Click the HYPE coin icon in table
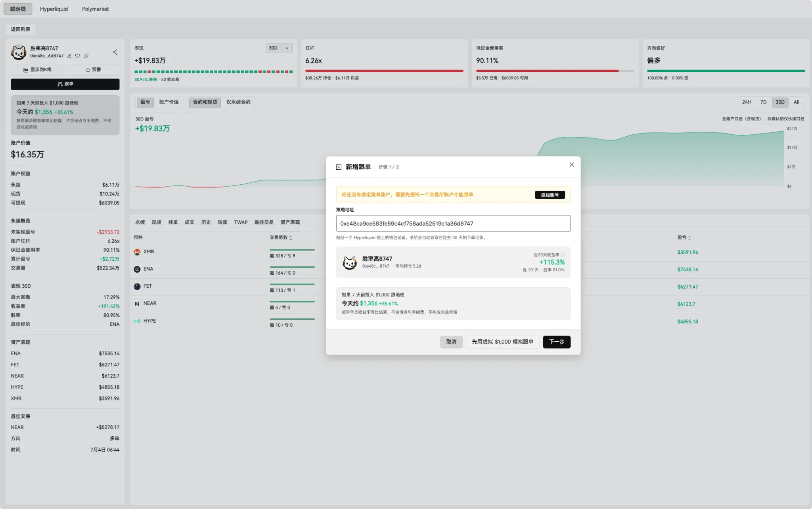812x509 pixels. tap(137, 321)
